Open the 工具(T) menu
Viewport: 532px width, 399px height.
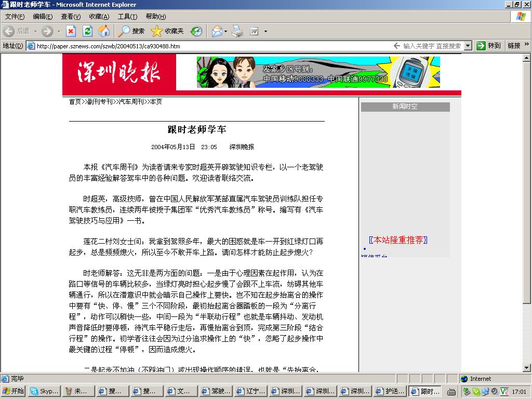[127, 17]
